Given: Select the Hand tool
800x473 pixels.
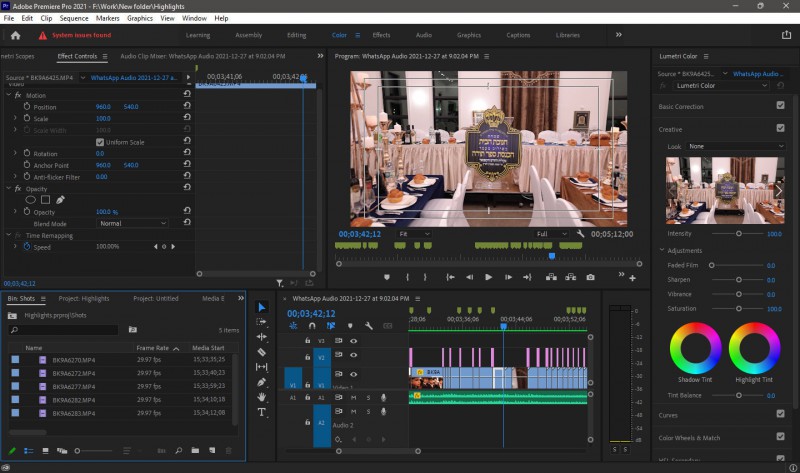Looking at the screenshot, I should point(262,397).
